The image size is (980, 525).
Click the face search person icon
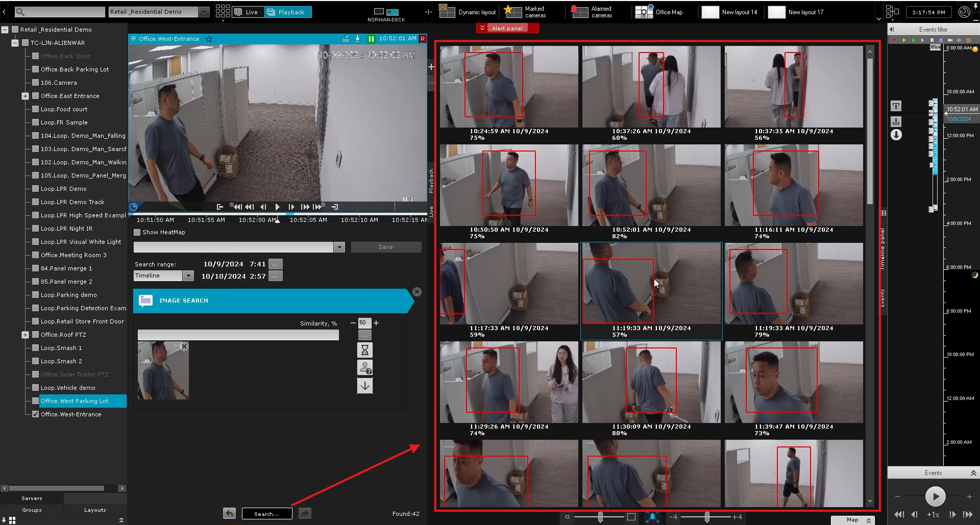click(364, 368)
